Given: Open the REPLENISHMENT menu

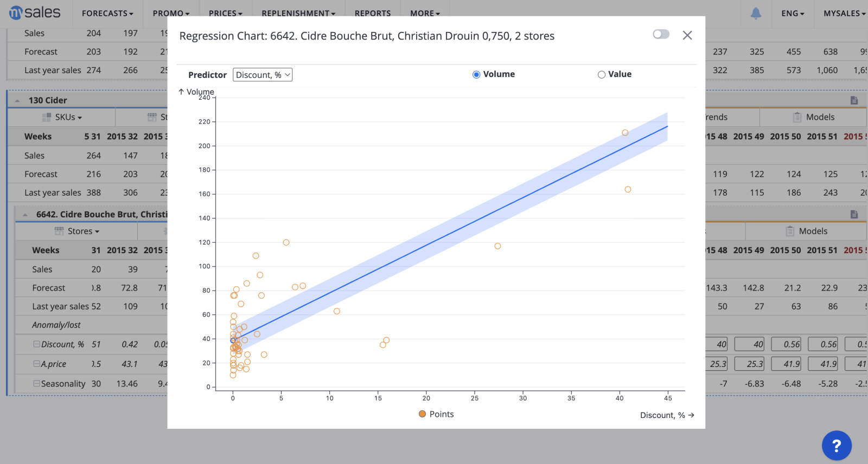Looking at the screenshot, I should pos(297,13).
